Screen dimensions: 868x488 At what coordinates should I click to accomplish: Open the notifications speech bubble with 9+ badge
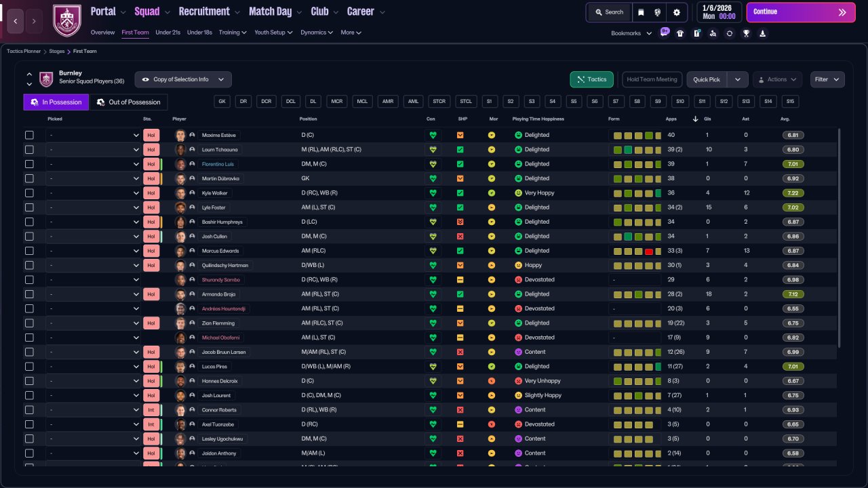664,33
